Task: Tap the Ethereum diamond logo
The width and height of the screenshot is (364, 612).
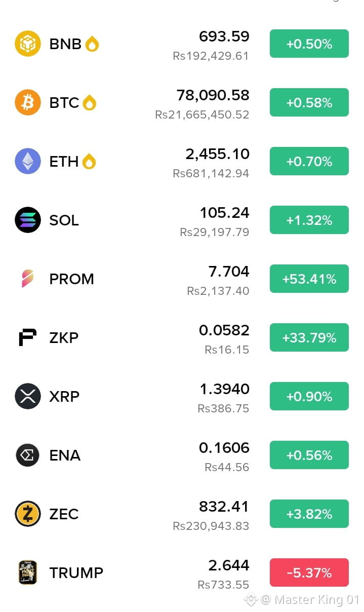Action: [x=27, y=161]
